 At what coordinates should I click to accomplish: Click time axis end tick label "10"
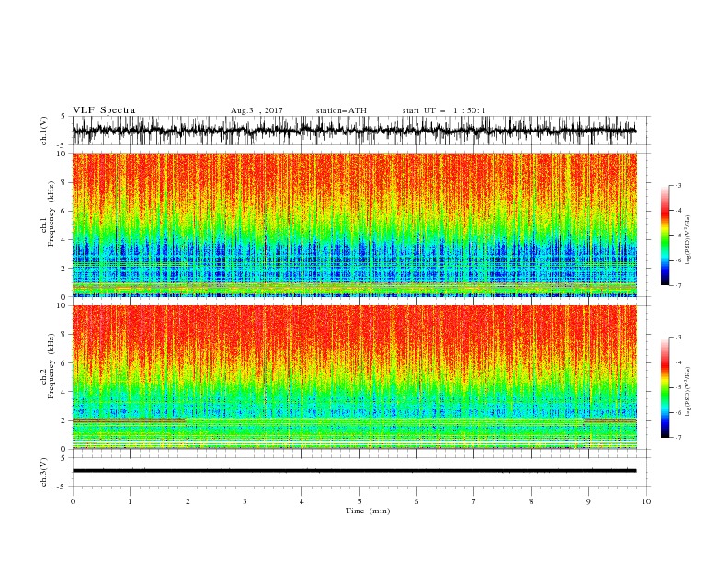pyautogui.click(x=646, y=501)
